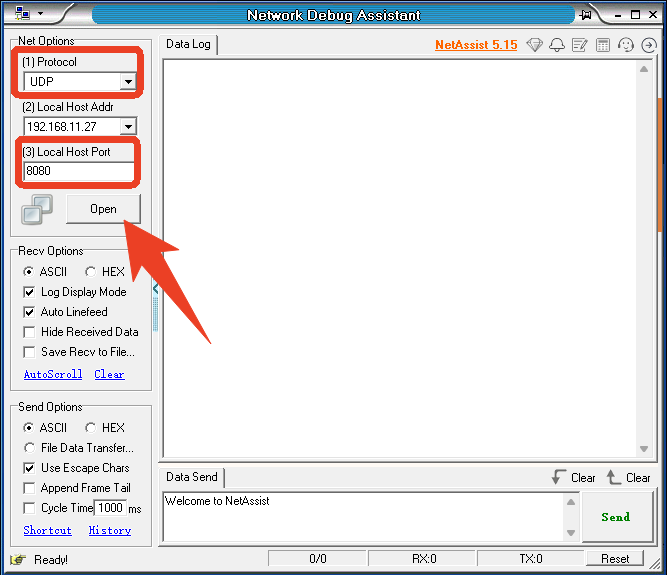Click the AutoScroll link

(53, 374)
